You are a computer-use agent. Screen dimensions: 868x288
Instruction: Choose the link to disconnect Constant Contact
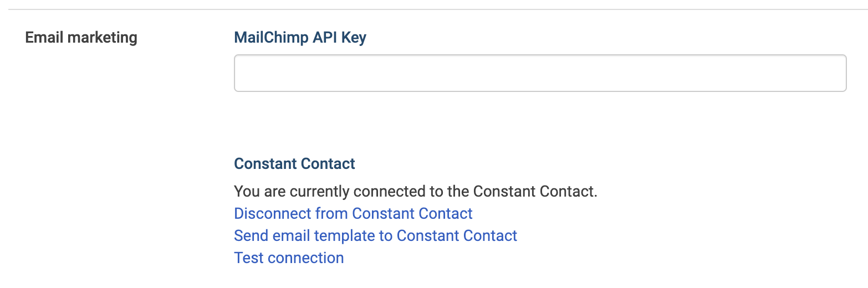(x=353, y=214)
